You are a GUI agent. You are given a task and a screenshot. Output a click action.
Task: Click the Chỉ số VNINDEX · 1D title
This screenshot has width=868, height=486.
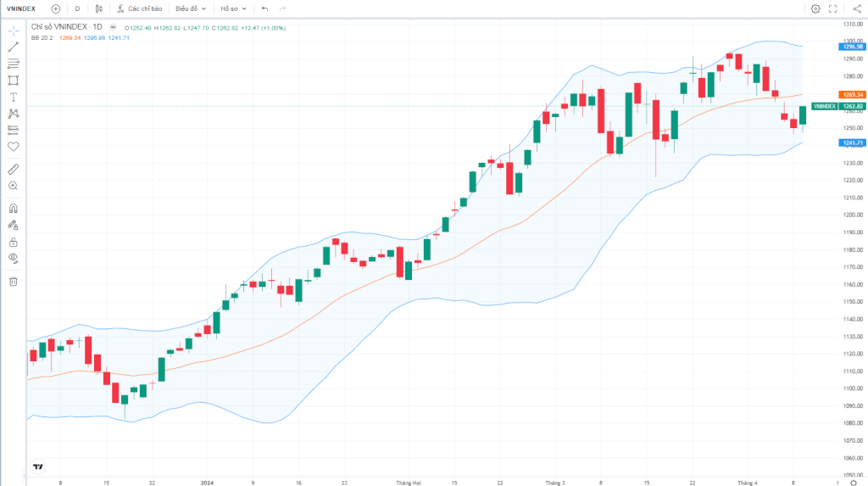point(67,26)
